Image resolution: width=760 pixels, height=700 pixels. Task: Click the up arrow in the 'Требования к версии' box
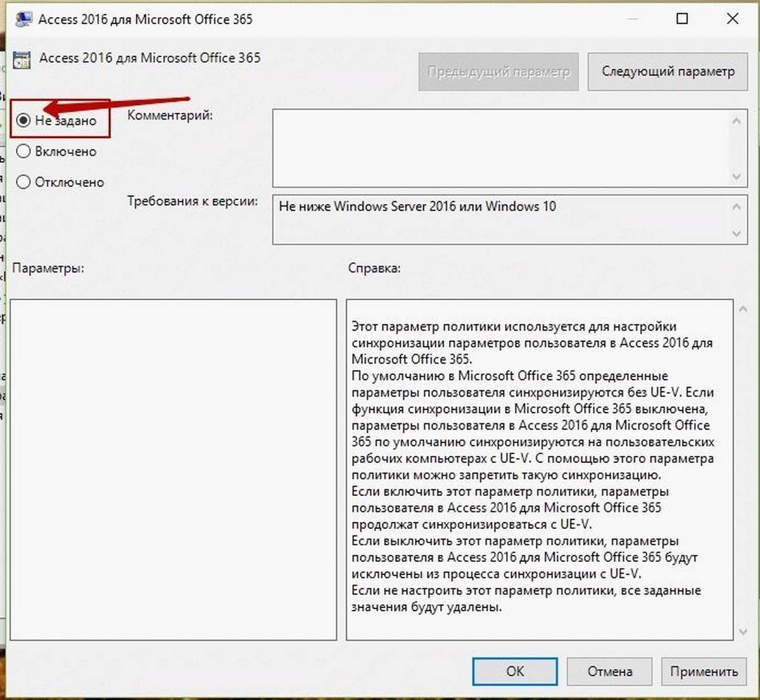(x=737, y=206)
